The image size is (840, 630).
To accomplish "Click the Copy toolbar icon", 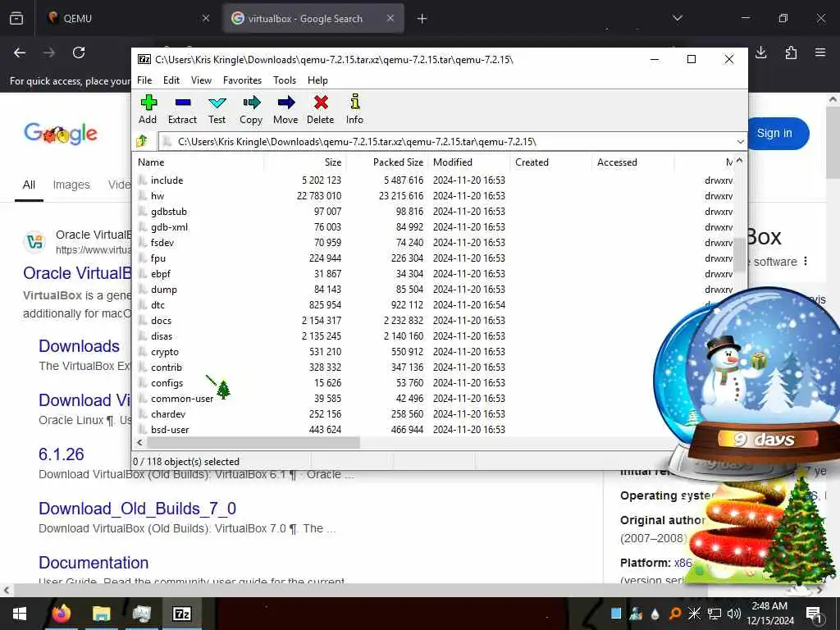I will 251,103.
